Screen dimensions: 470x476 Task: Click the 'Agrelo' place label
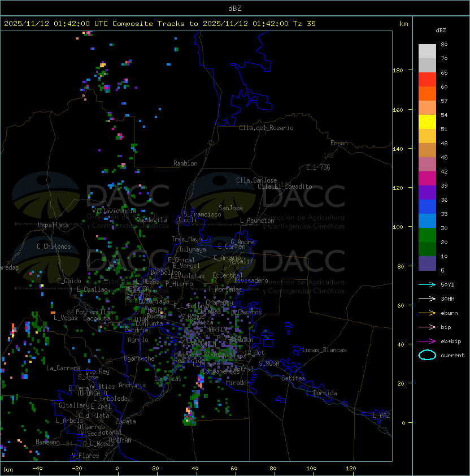[138, 340]
